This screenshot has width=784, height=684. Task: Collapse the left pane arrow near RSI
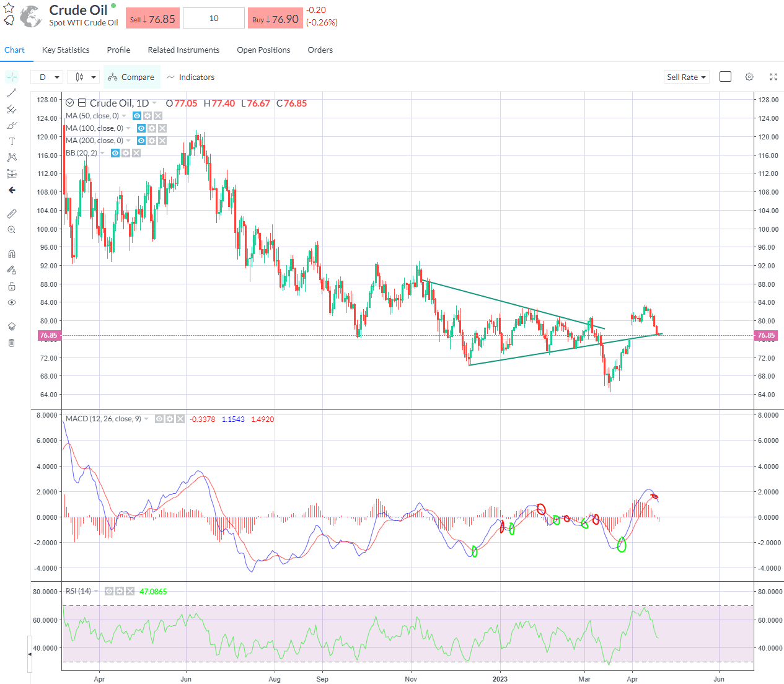[30, 654]
